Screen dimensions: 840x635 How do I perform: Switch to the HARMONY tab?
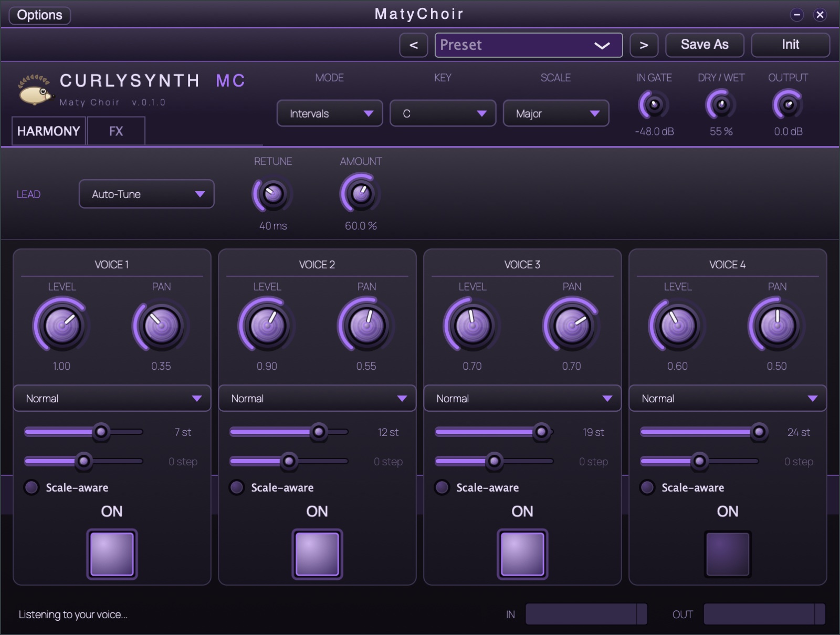49,131
